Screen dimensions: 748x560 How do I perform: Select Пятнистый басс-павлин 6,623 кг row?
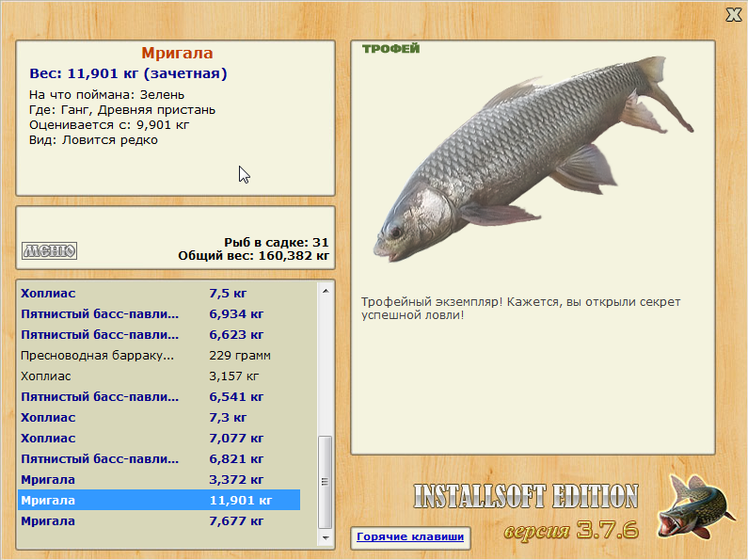(x=159, y=335)
